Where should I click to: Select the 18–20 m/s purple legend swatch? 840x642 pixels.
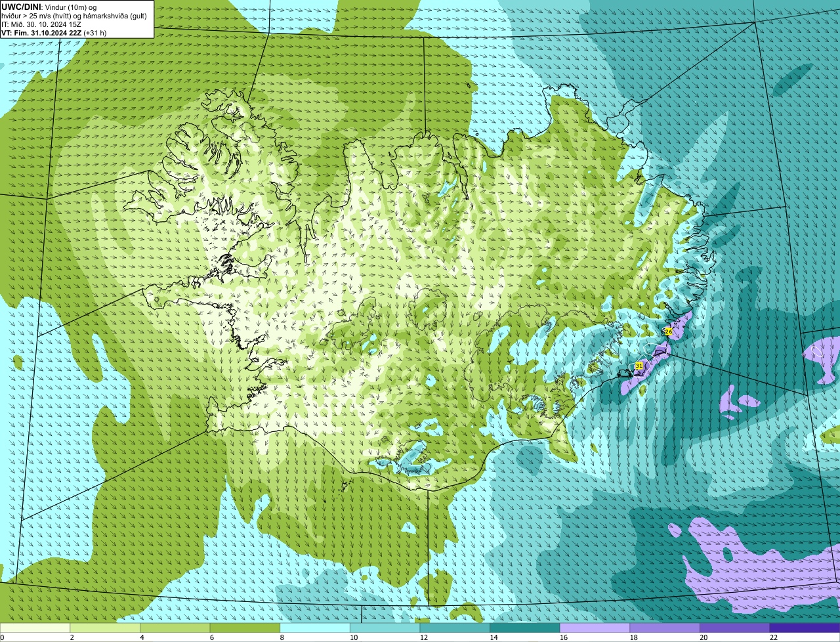(665, 628)
